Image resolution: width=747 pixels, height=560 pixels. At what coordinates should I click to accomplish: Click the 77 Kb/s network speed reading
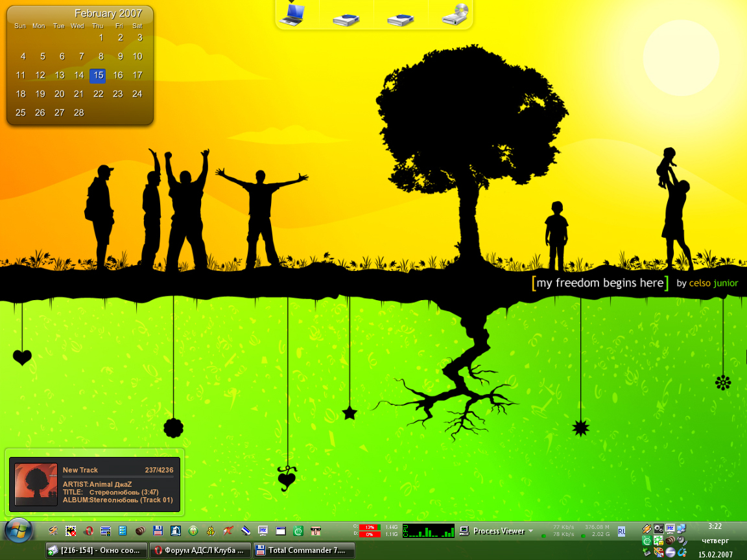563,527
